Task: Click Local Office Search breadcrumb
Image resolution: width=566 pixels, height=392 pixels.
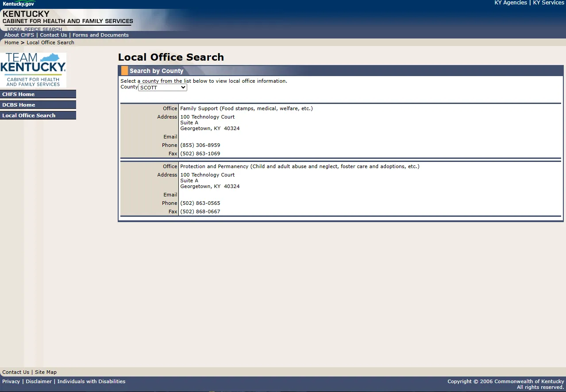Action: coord(50,42)
